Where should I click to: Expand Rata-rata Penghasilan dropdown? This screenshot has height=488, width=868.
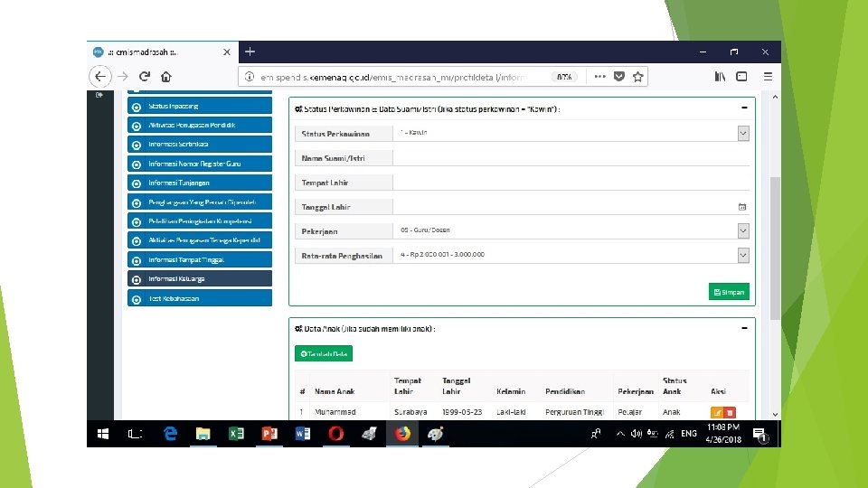(x=743, y=255)
